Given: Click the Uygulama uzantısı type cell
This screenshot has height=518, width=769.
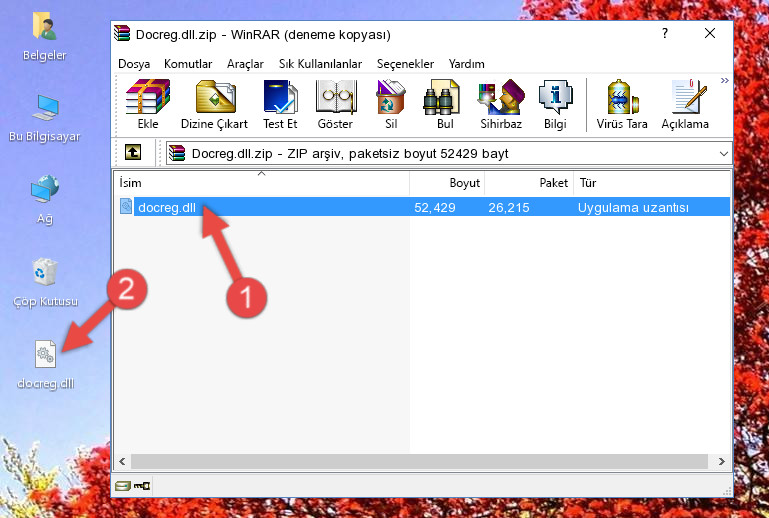Looking at the screenshot, I should coord(633,207).
